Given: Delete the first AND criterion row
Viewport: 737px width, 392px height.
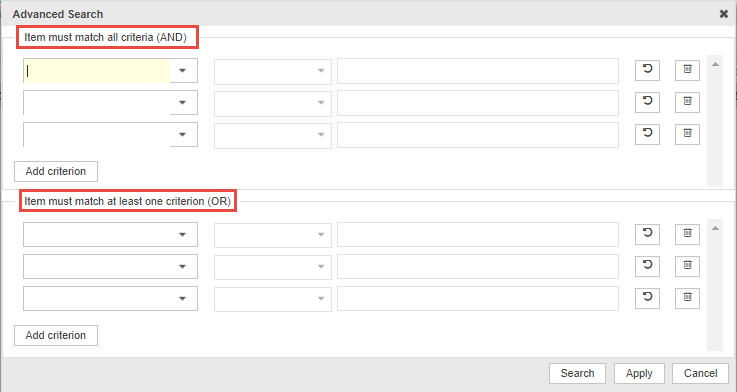Looking at the screenshot, I should pos(687,70).
